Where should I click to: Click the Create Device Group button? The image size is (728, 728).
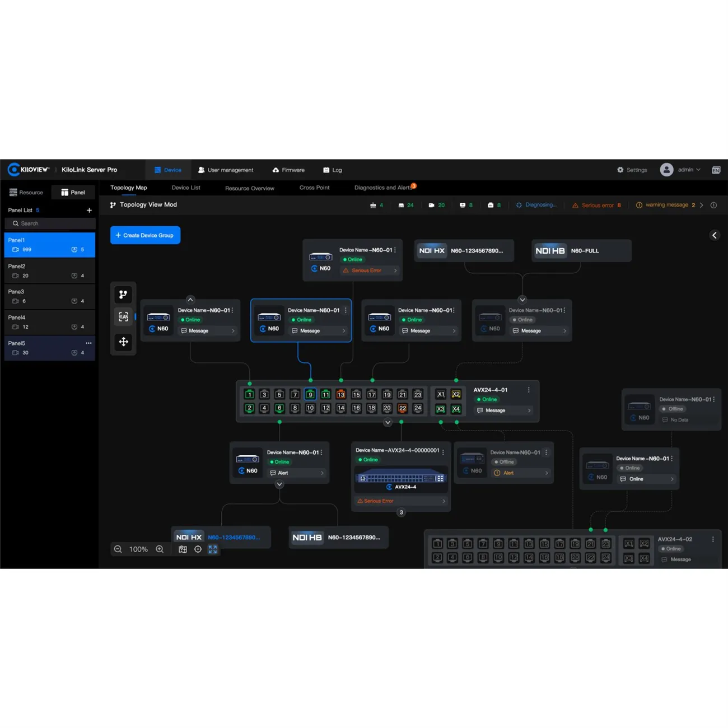click(145, 235)
